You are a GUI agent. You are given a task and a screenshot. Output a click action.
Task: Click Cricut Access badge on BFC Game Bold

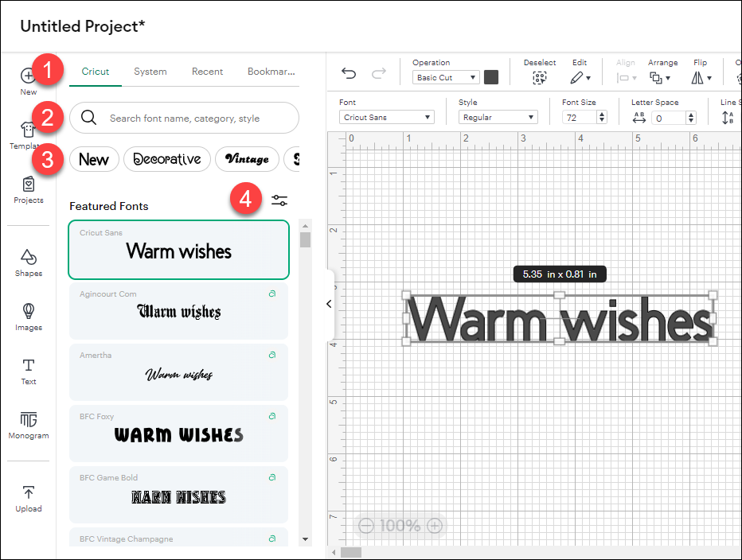pos(272,477)
